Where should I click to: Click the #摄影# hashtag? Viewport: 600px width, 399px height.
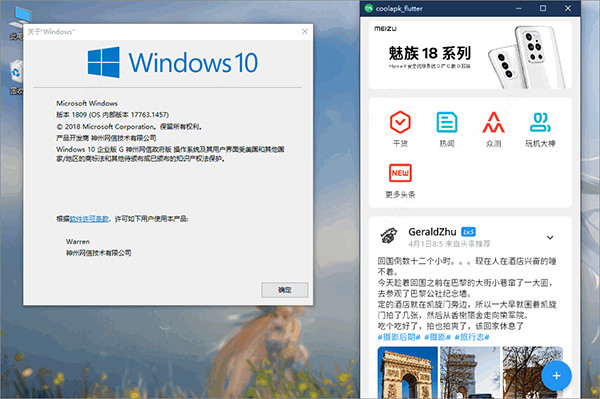[x=437, y=337]
